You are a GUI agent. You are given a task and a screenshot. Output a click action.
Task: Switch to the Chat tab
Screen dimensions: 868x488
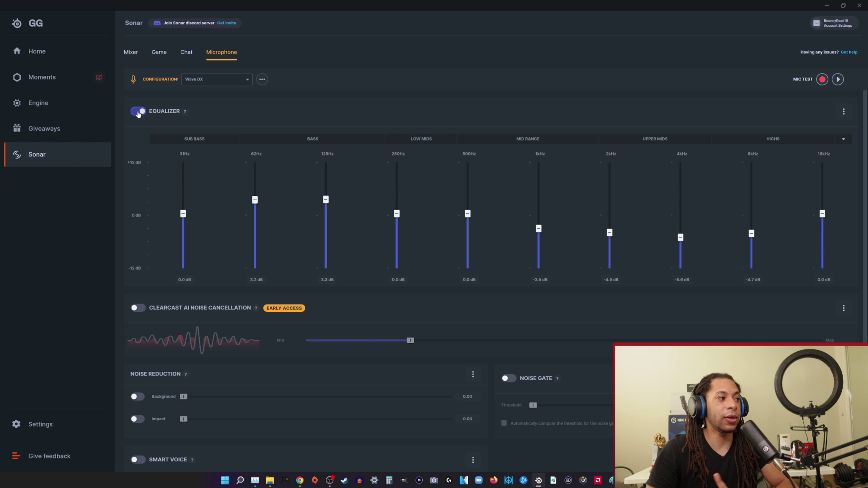click(x=186, y=52)
